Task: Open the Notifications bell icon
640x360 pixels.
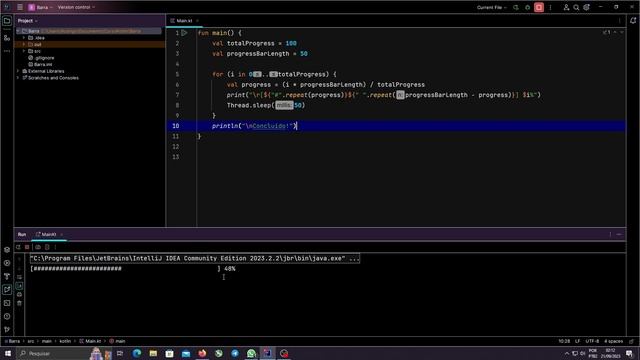Action: [x=633, y=20]
